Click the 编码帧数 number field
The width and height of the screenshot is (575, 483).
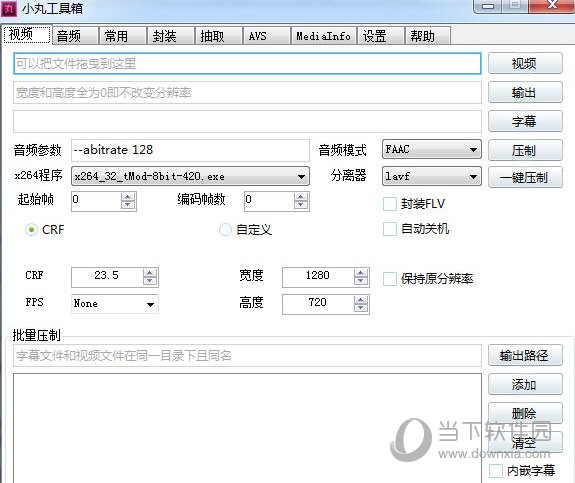pos(269,201)
